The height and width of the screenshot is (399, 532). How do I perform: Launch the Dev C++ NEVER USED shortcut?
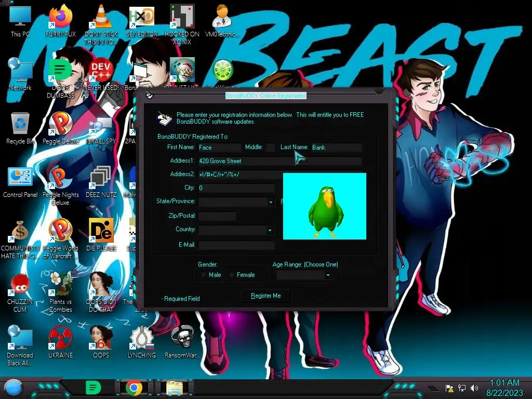pyautogui.click(x=101, y=74)
